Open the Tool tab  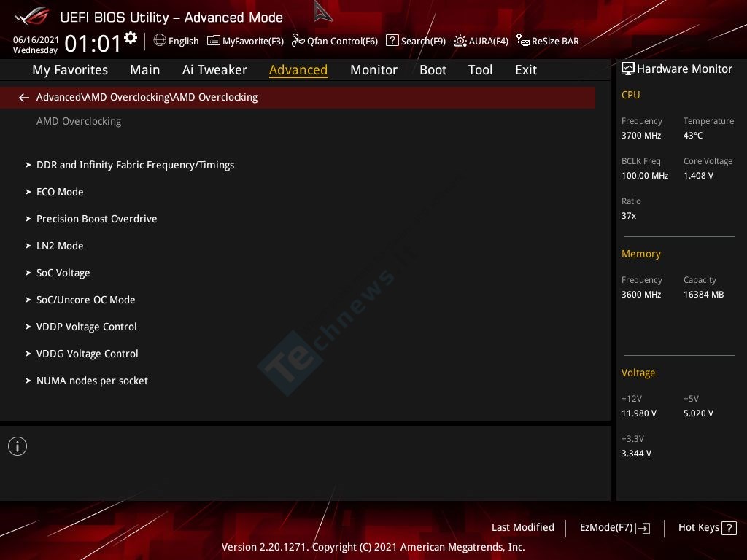[480, 70]
